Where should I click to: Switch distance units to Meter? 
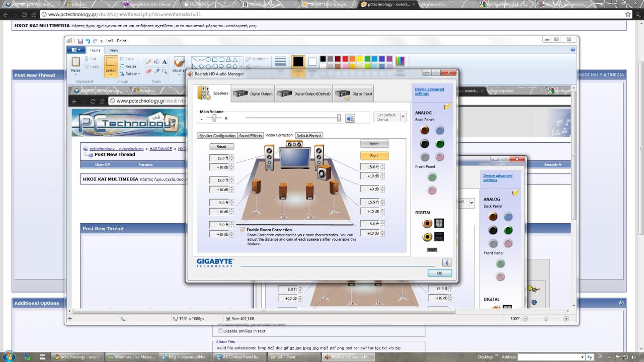[x=374, y=144]
